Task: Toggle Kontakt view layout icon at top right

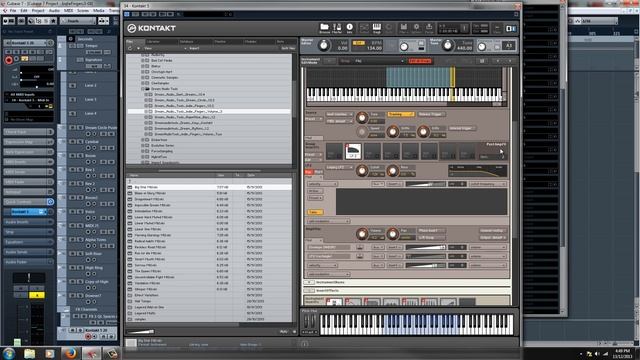Action: [511, 28]
